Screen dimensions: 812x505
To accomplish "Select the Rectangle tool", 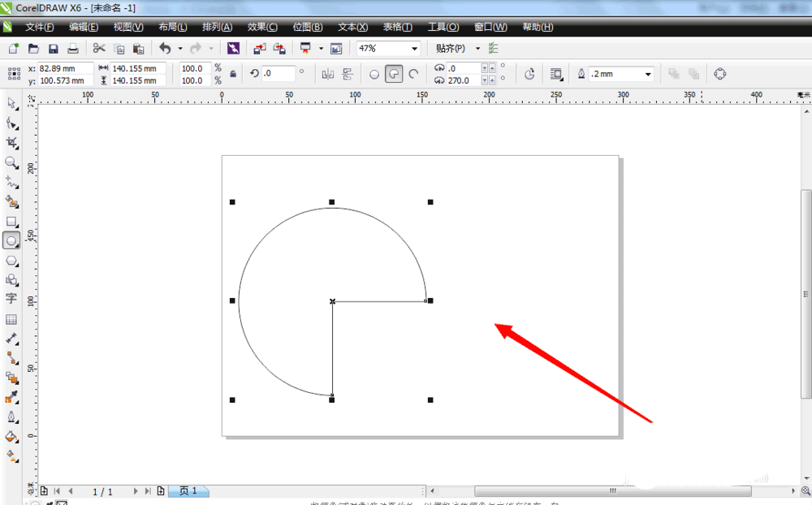I will click(12, 222).
